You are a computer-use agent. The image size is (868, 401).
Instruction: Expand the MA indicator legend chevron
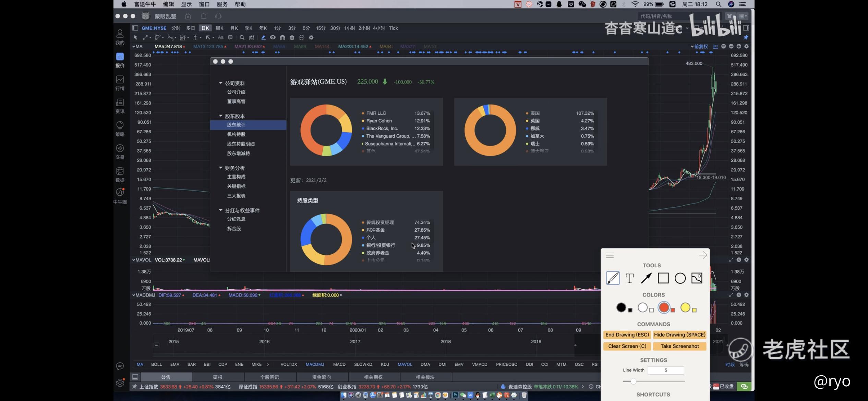point(134,46)
